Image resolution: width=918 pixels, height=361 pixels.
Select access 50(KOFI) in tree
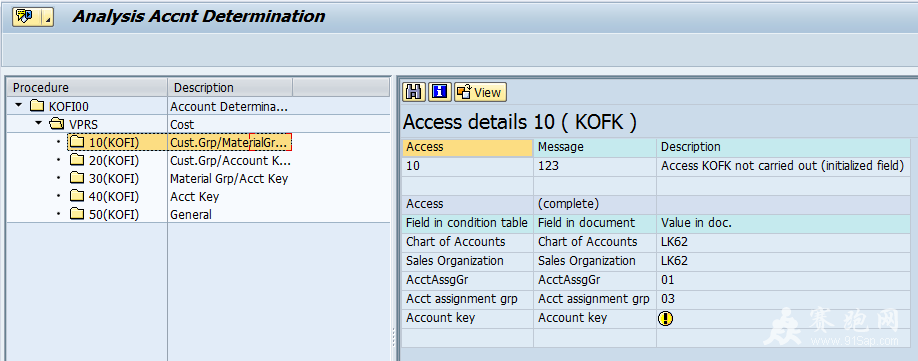[114, 215]
